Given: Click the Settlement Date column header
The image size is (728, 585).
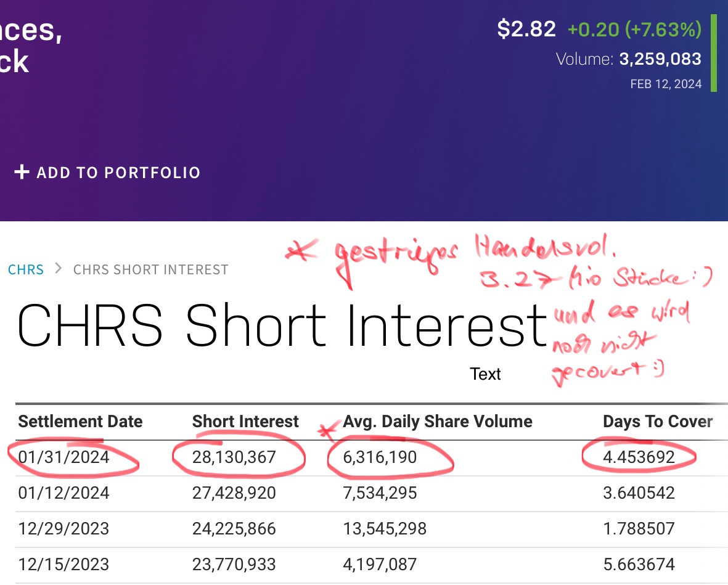Looking at the screenshot, I should (80, 421).
